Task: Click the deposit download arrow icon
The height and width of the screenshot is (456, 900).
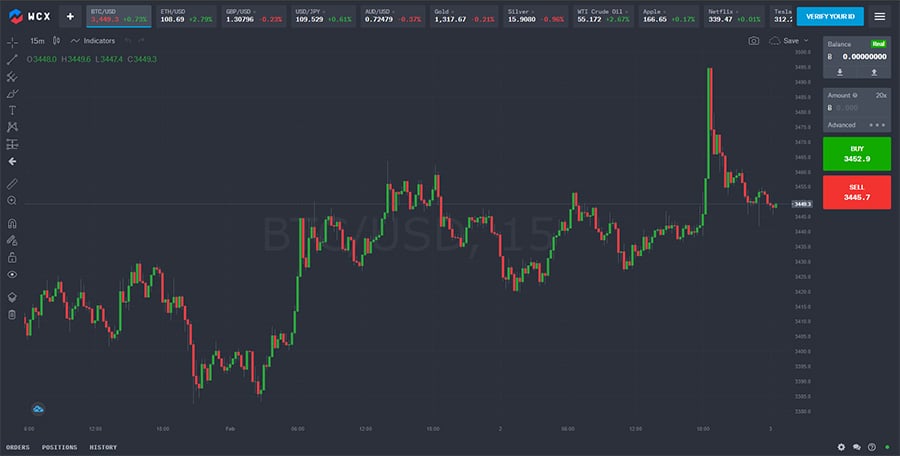Action: coord(840,72)
